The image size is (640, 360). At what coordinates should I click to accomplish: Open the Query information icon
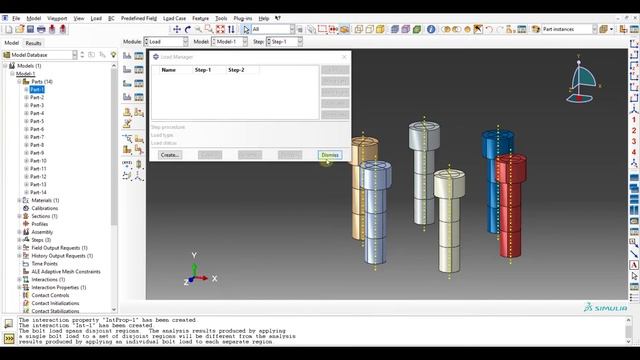(x=431, y=29)
